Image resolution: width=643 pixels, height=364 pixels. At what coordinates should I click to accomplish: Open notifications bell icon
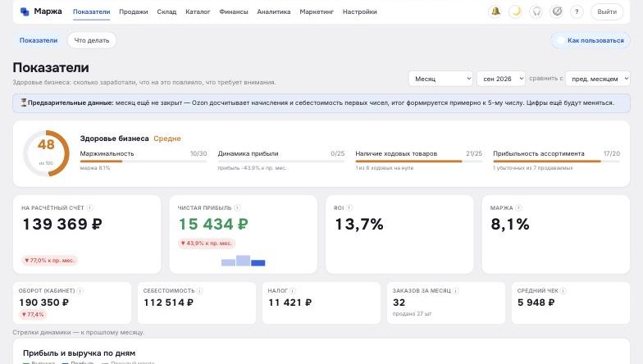click(495, 11)
